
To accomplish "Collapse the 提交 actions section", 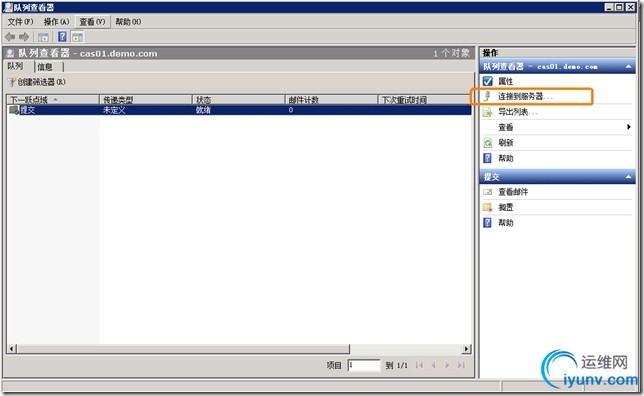I will point(628,177).
